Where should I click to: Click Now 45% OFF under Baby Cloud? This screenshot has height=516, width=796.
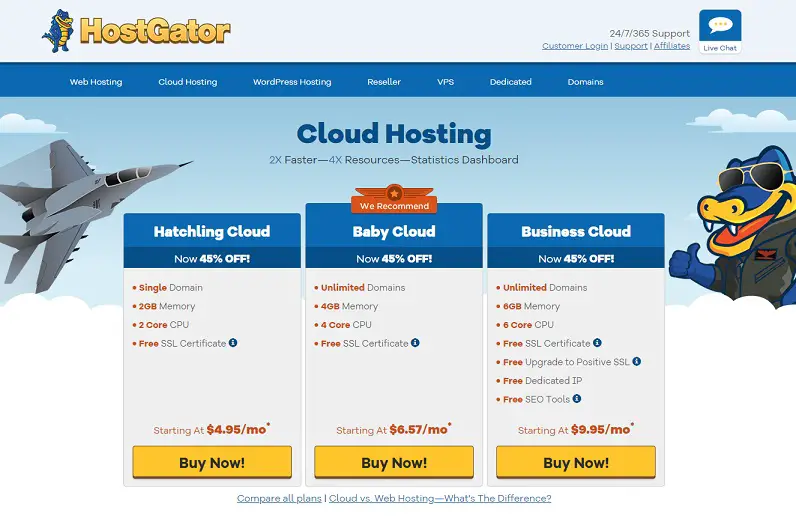tap(394, 259)
